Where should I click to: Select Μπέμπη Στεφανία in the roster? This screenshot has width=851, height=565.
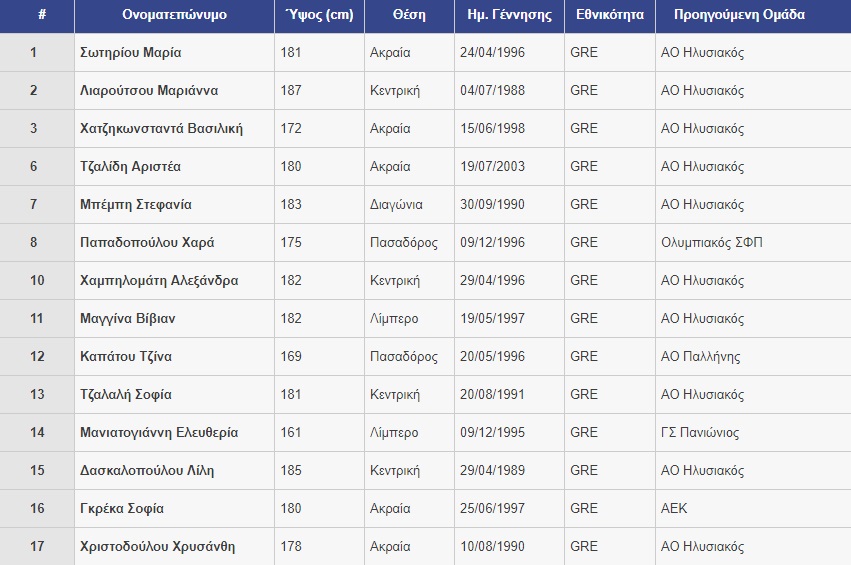pyautogui.click(x=136, y=205)
